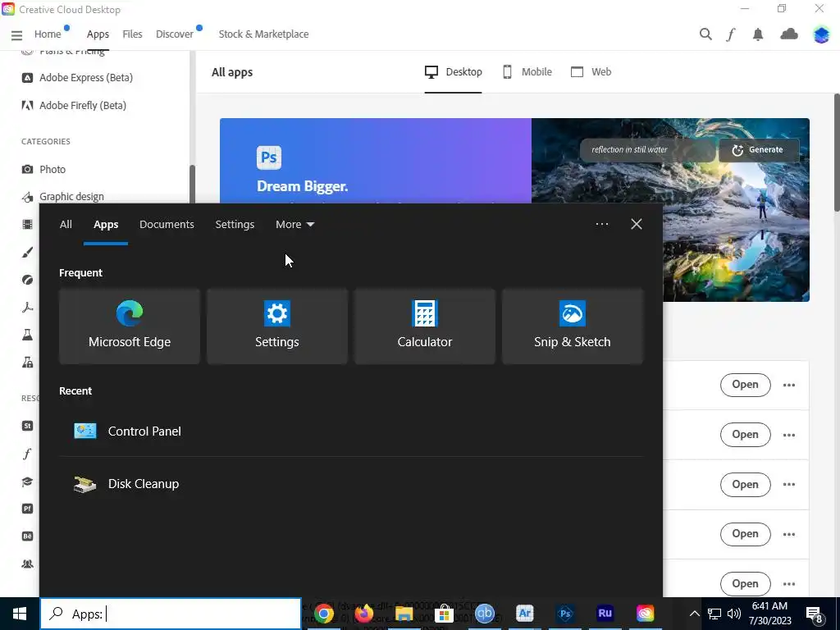Open the Creative Cloud hamburger menu
The image size is (840, 630).
[x=16, y=34]
